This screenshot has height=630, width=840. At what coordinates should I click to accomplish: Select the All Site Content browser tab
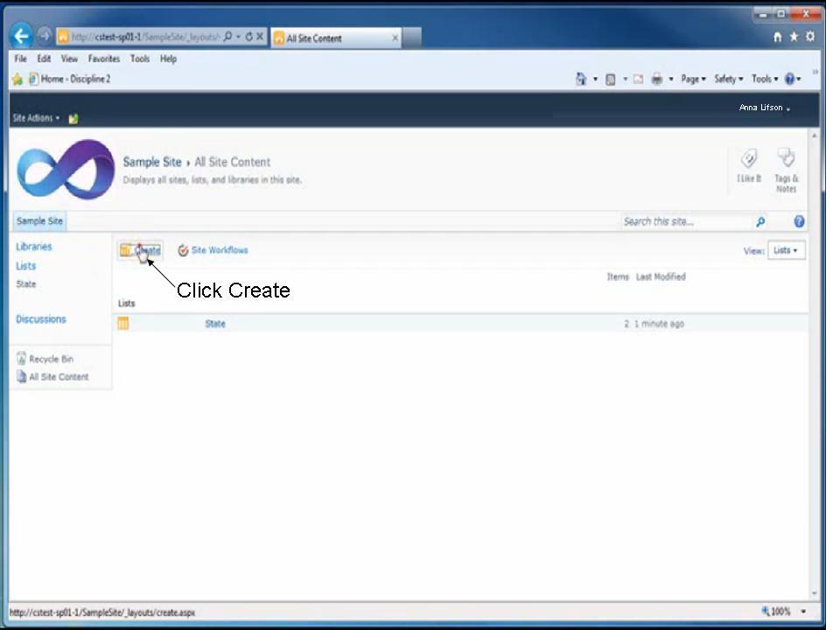[x=332, y=38]
